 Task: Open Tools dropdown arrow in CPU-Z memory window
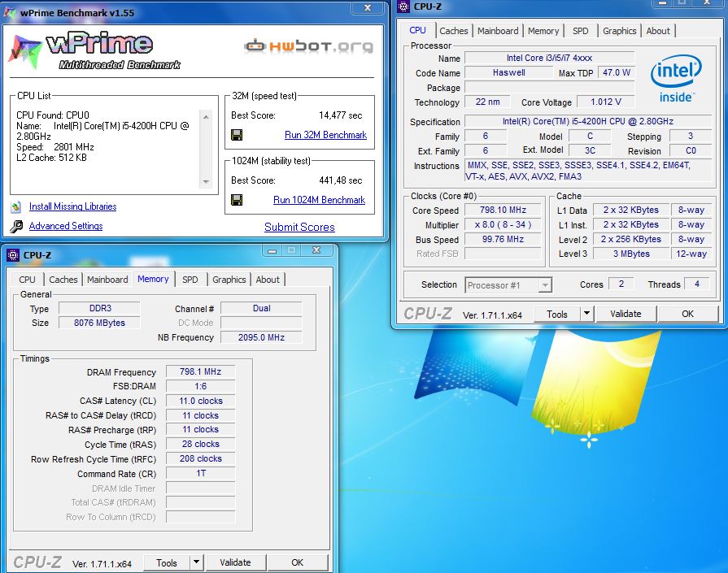point(196,562)
